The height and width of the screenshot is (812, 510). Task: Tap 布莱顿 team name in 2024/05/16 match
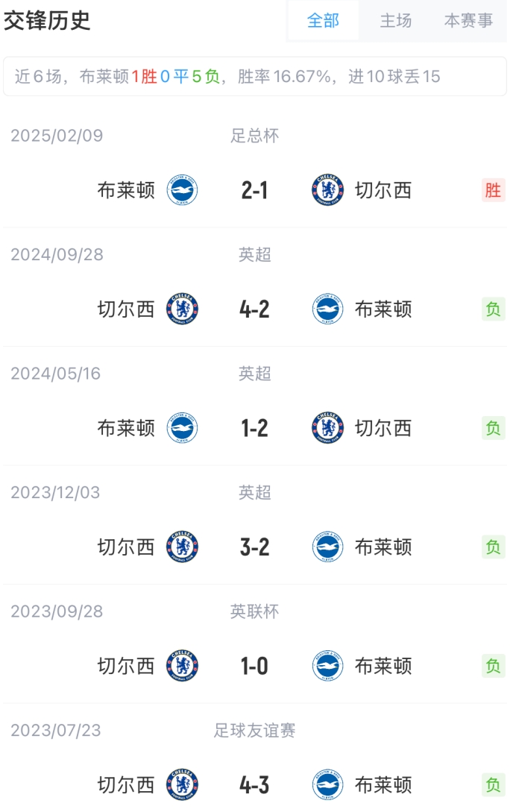click(126, 428)
